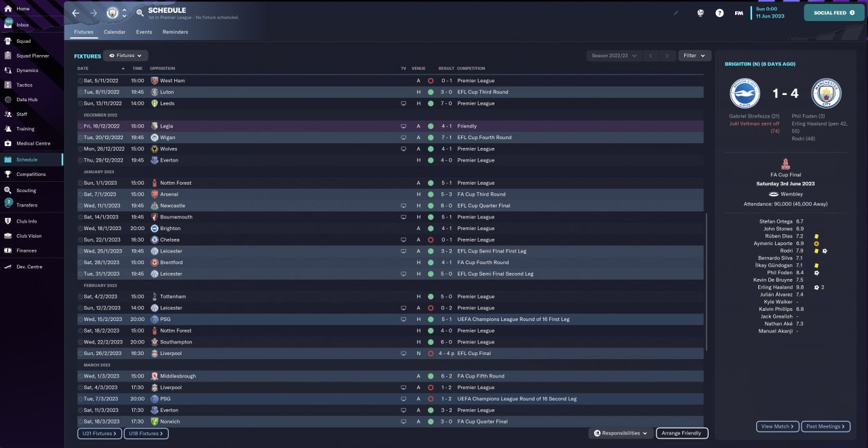868x448 pixels.
Task: Open Schedule in the sidebar
Action: [27, 160]
